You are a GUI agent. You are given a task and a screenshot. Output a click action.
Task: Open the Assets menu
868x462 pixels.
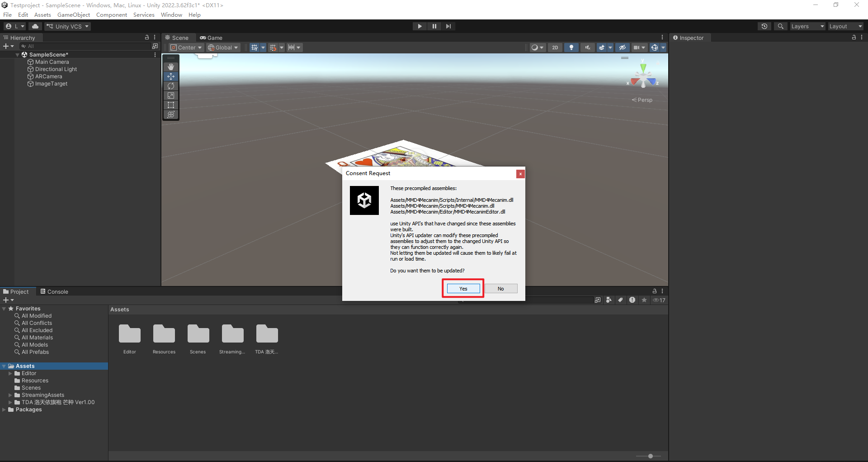pyautogui.click(x=42, y=15)
